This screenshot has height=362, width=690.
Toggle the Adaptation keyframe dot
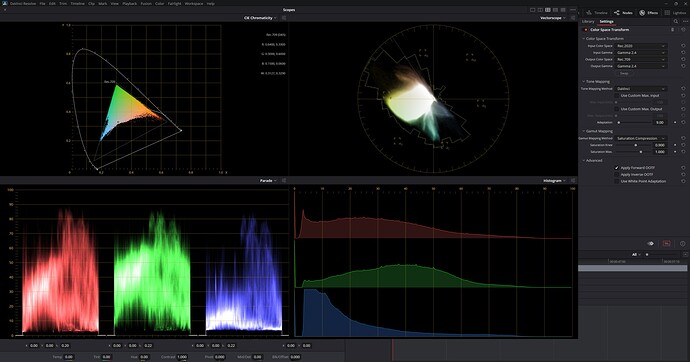click(675, 122)
